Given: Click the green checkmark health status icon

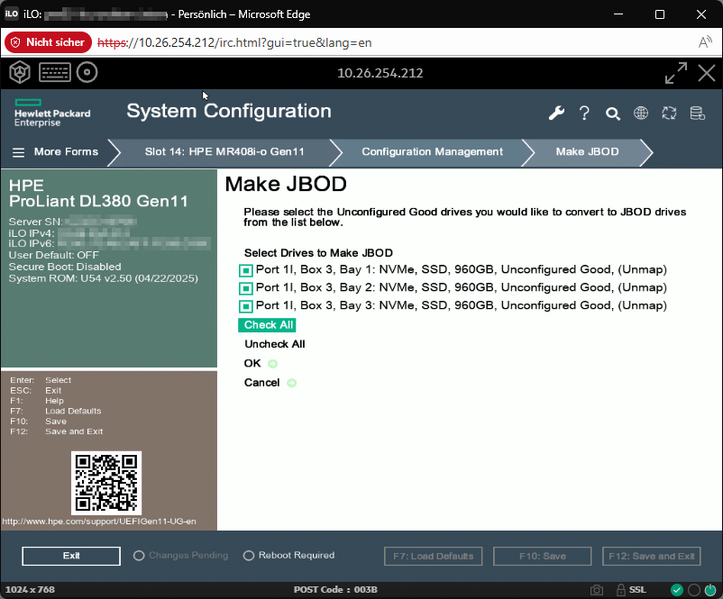Looking at the screenshot, I should point(676,590).
